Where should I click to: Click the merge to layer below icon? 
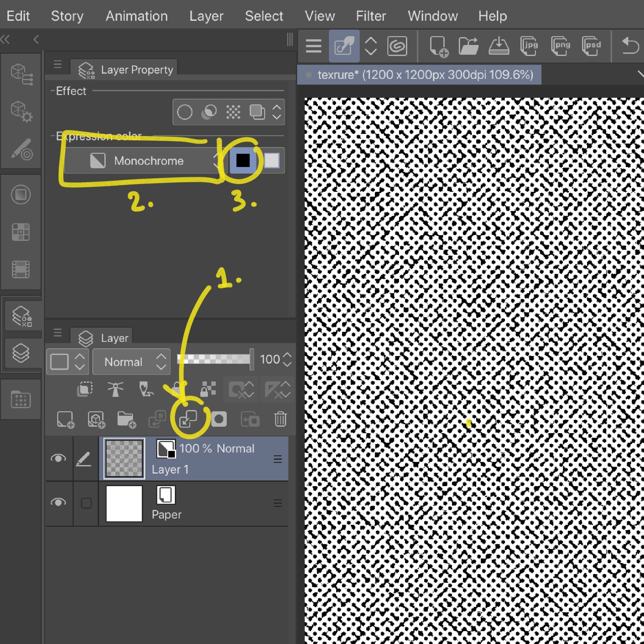coord(188,419)
